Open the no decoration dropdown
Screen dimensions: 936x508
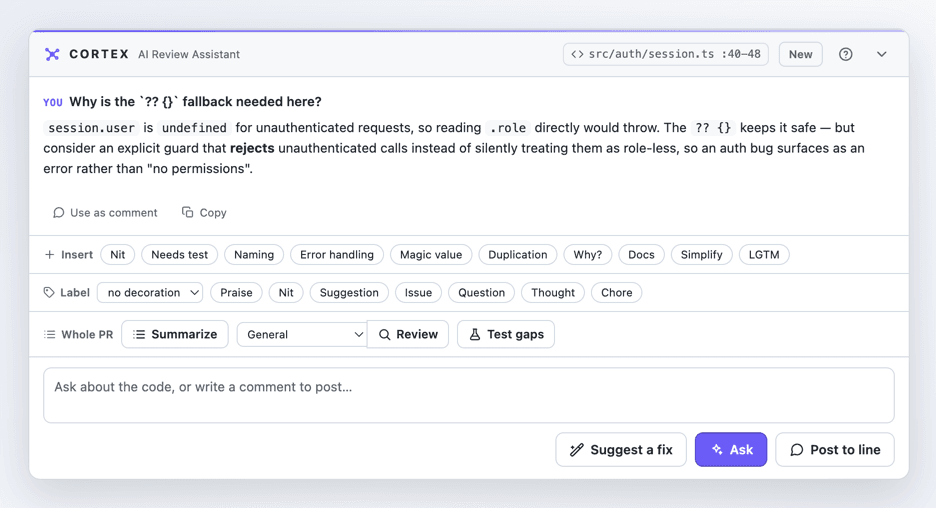point(150,293)
